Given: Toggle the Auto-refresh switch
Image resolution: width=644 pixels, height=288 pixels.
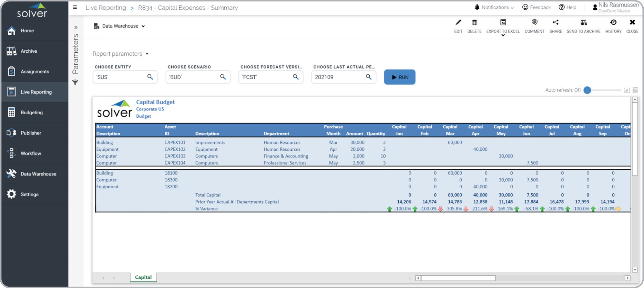Looking at the screenshot, I should pyautogui.click(x=588, y=90).
